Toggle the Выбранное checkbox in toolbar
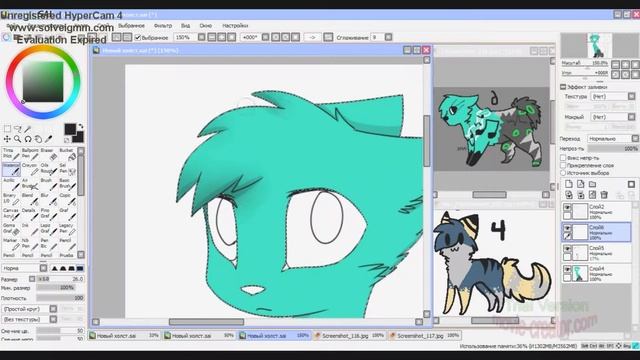The height and width of the screenshot is (360, 640). click(138, 38)
